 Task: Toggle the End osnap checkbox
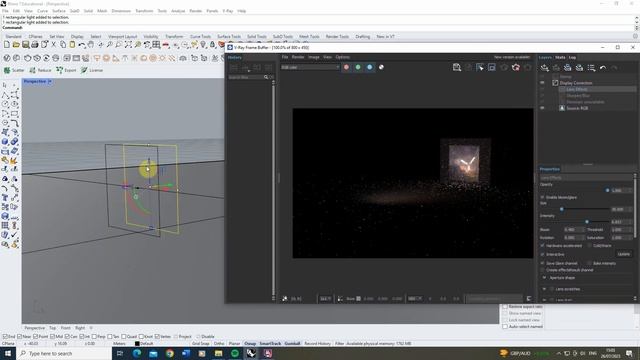[5, 337]
